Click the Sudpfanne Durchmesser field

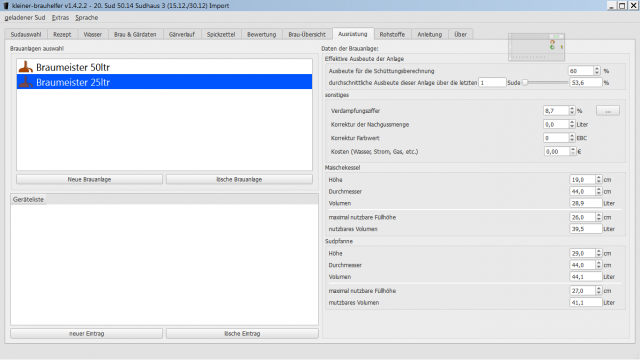pyautogui.click(x=582, y=265)
